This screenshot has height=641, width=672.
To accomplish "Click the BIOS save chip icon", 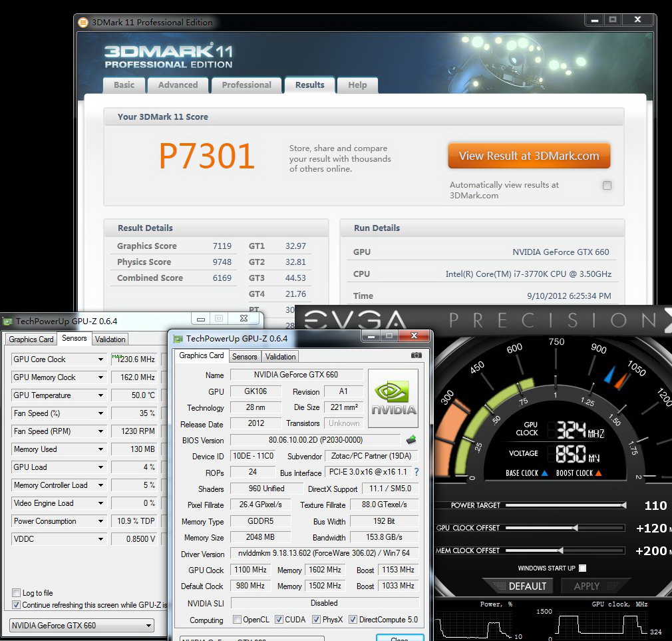I will pos(411,439).
